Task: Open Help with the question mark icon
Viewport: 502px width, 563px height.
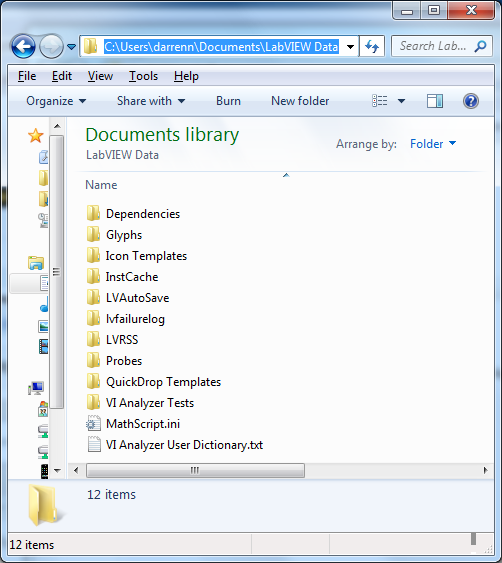Action: 470,101
